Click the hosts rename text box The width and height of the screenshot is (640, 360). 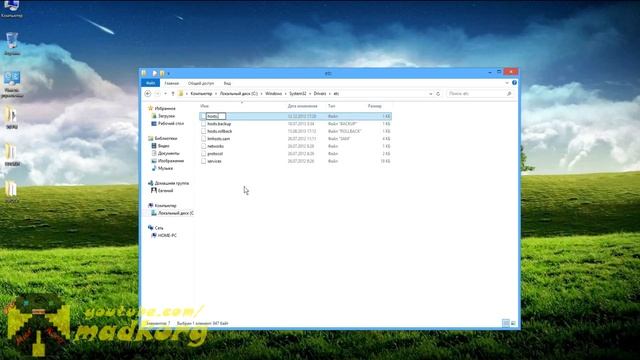(216, 116)
